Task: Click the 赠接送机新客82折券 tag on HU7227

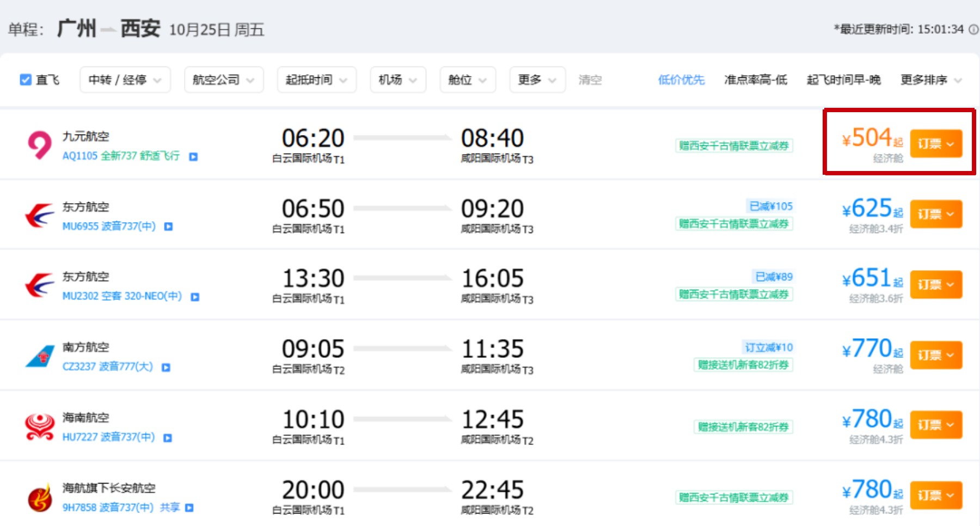Action: point(743,427)
